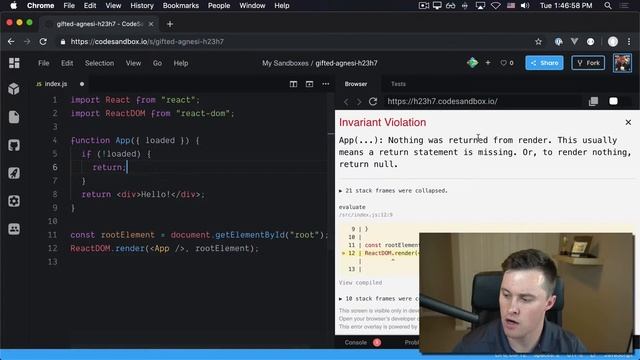Click the Chrome profile avatar icon
This screenshot has height=360, width=640.
[613, 42]
